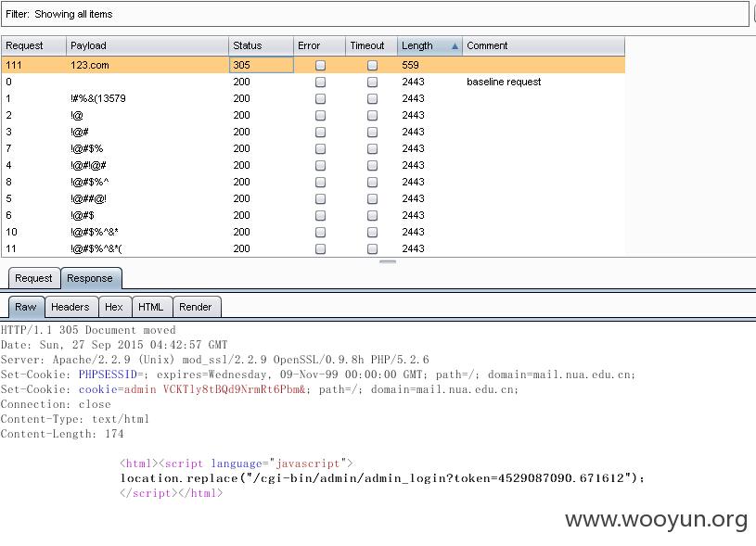The width and height of the screenshot is (756, 546).
Task: Click request number 0 cell
Action: (x=33, y=82)
